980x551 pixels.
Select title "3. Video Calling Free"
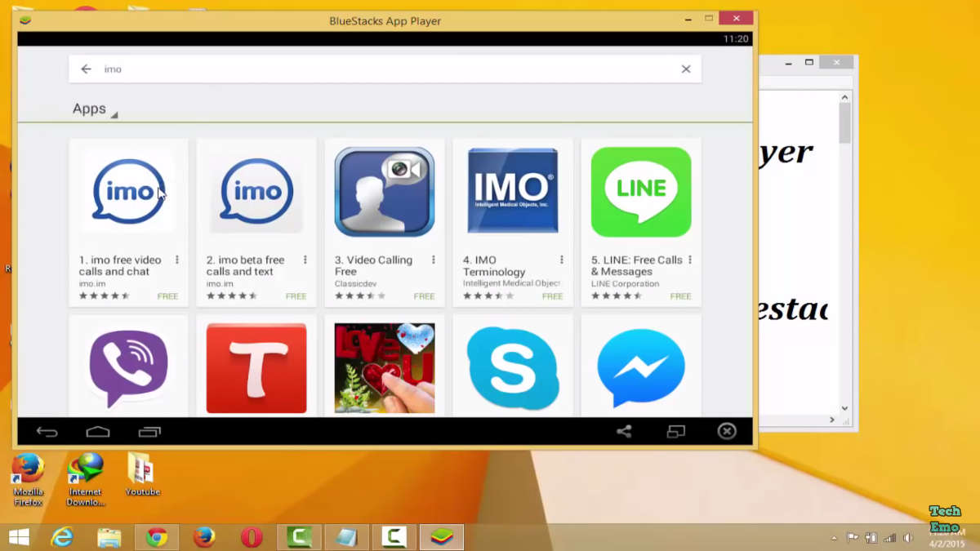pos(374,266)
